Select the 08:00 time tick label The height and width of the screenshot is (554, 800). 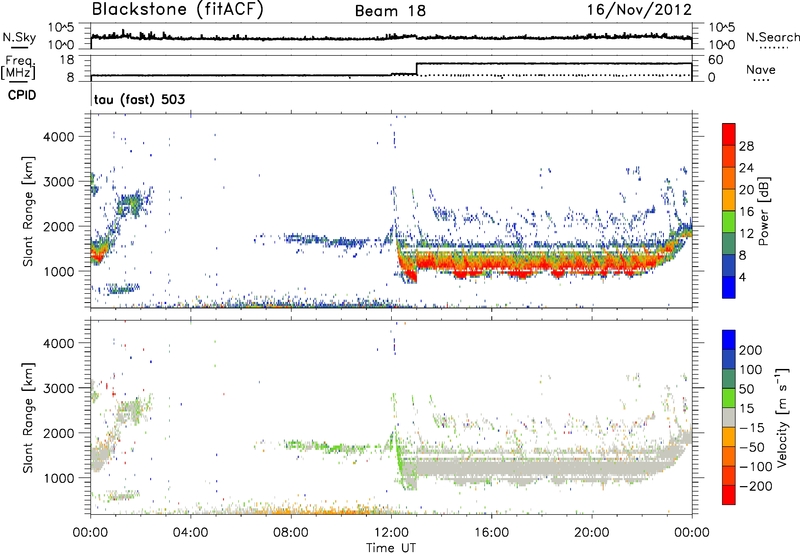[290, 533]
